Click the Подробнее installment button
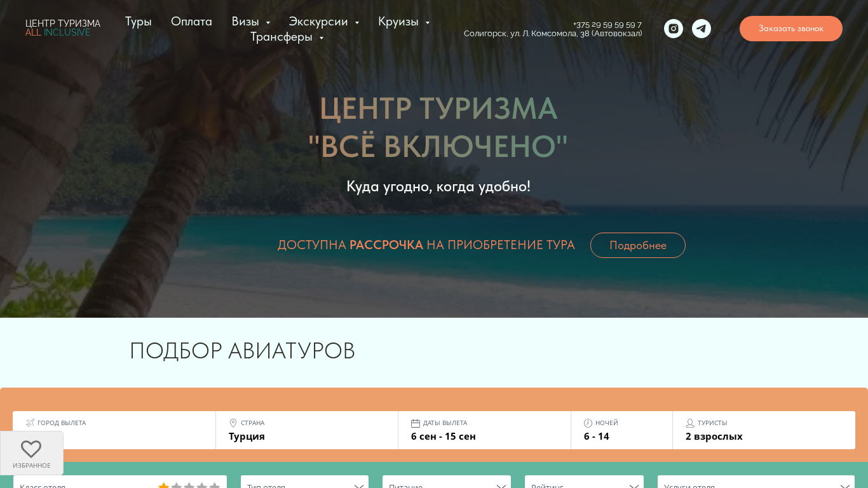 (x=637, y=245)
